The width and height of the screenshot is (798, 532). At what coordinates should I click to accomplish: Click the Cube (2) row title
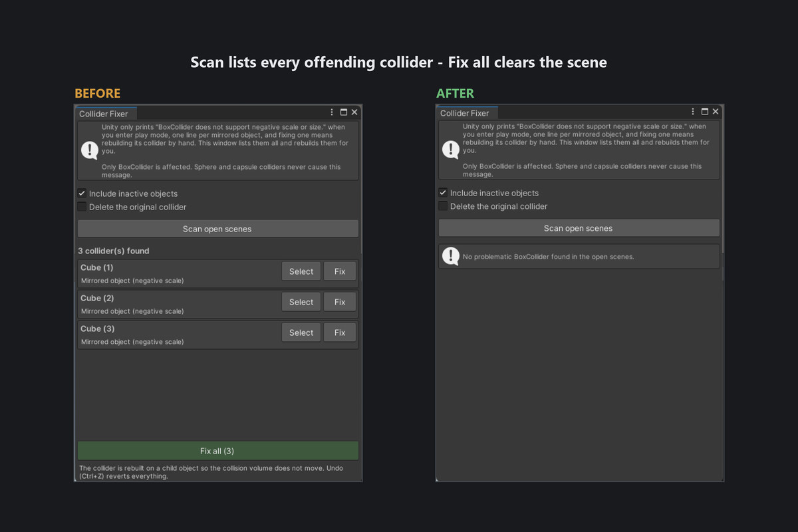point(97,298)
